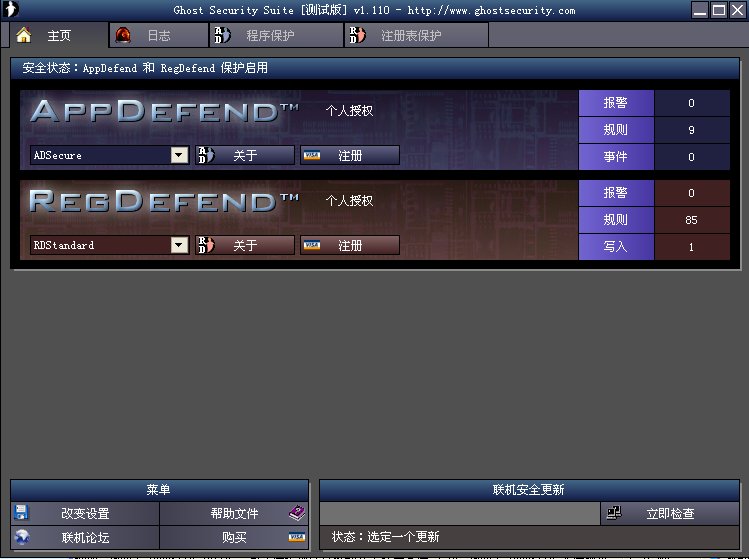
Task: Click the AD icon on AppDefend 关于 button
Action: click(x=206, y=155)
